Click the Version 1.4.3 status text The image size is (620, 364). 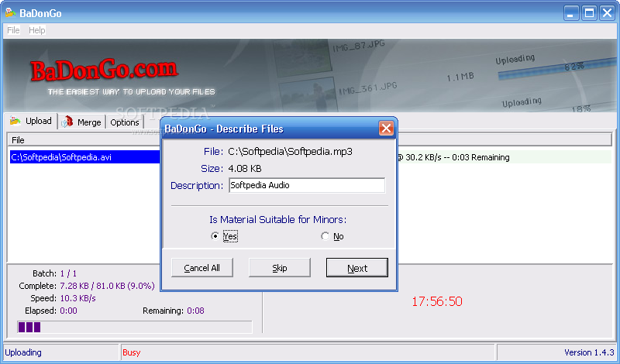pos(589,352)
